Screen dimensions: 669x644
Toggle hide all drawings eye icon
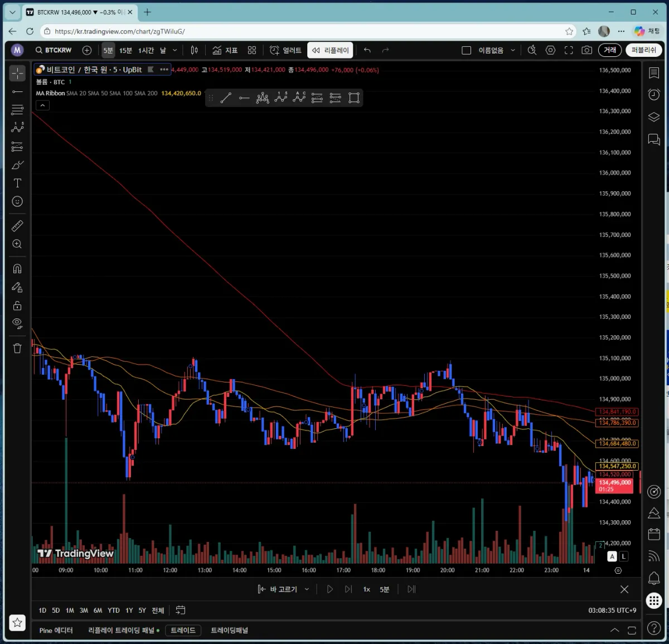tap(17, 323)
